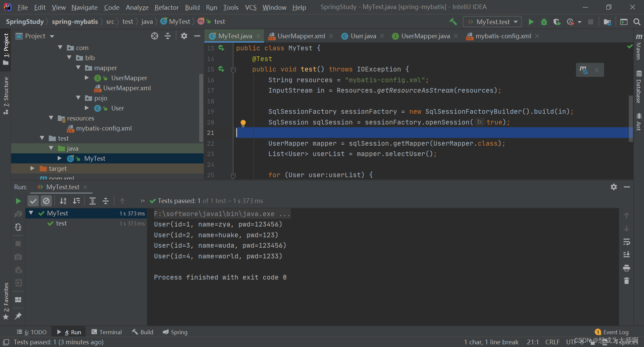Switch to mybatis-config.xml editor tab
644x347 pixels.
point(503,36)
